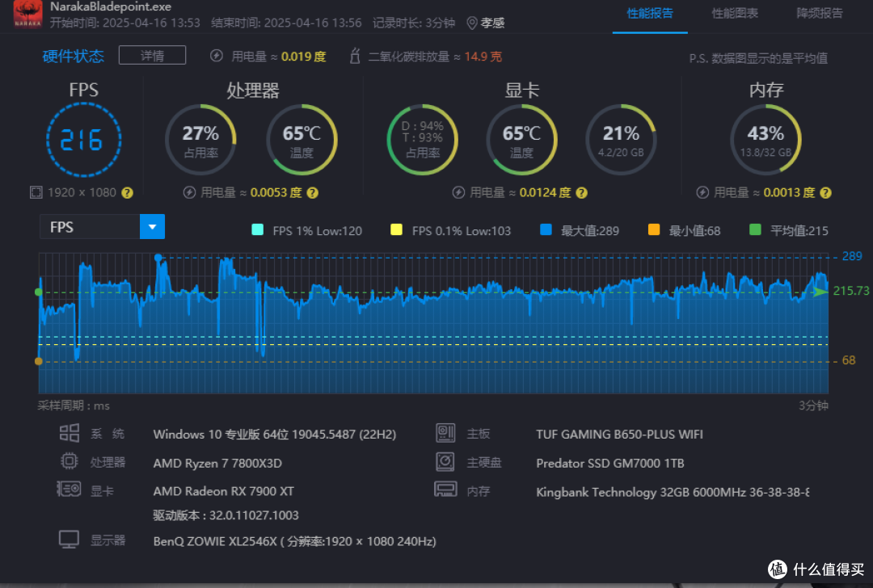This screenshot has height=588, width=873.
Task: Click the help icon after 0.0053 度
Action: click(312, 192)
